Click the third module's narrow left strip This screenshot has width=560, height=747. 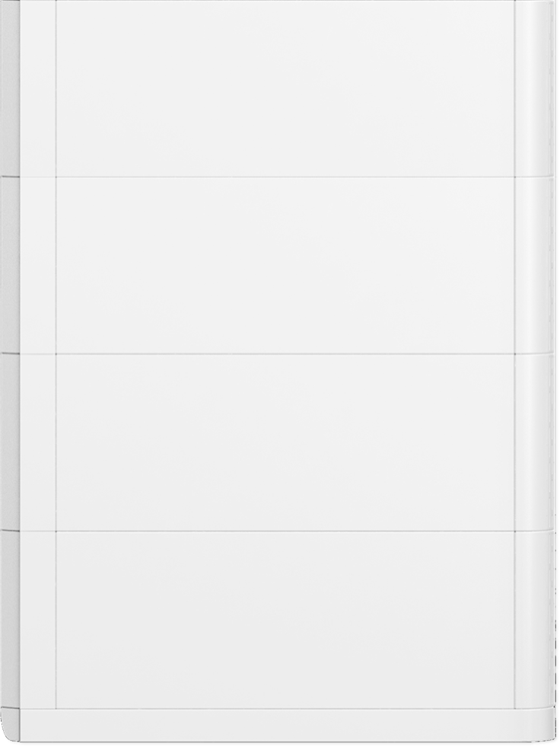37,442
